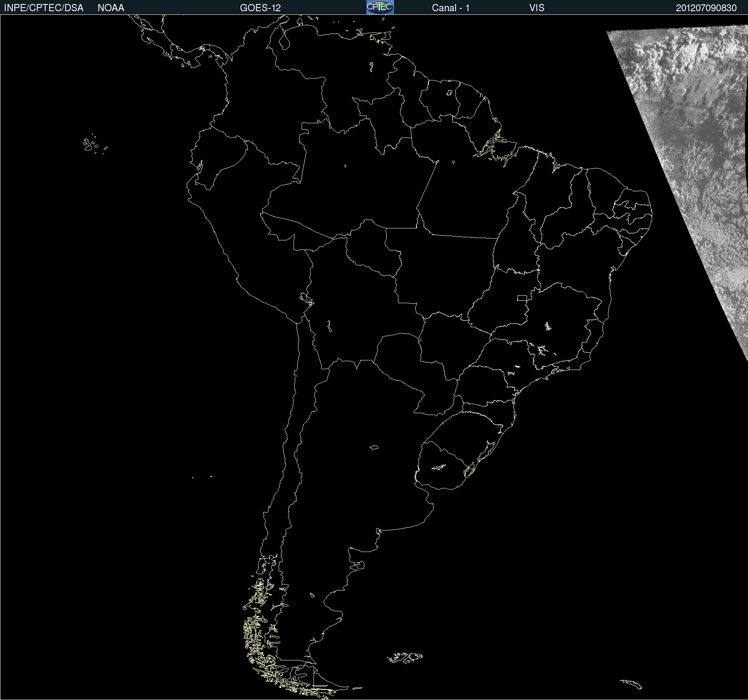Click the CPTEC logo in the header

[380, 7]
